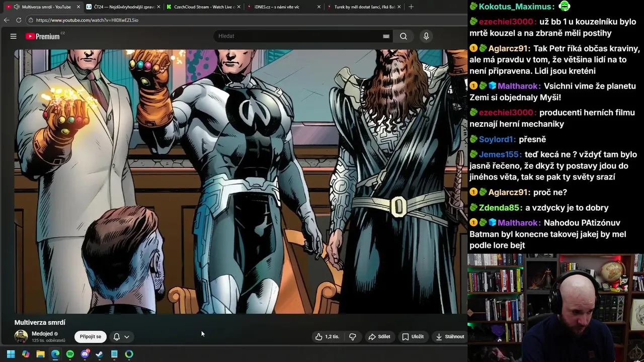Open the on-screen keyboard icon in search
644x362 pixels.
click(386, 36)
